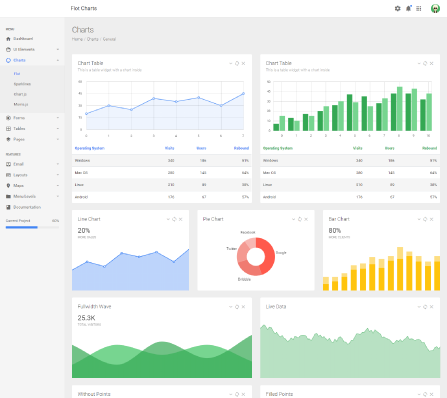
Task: Close the blue line Chart Table widget
Action: click(x=243, y=63)
